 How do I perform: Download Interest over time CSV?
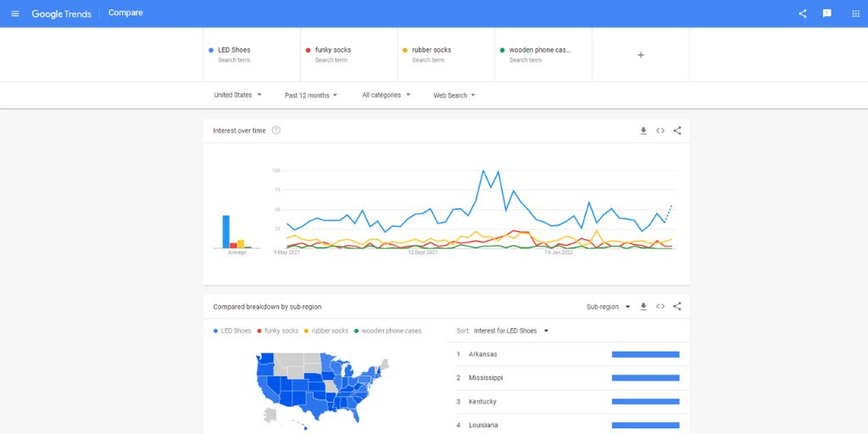(x=643, y=131)
